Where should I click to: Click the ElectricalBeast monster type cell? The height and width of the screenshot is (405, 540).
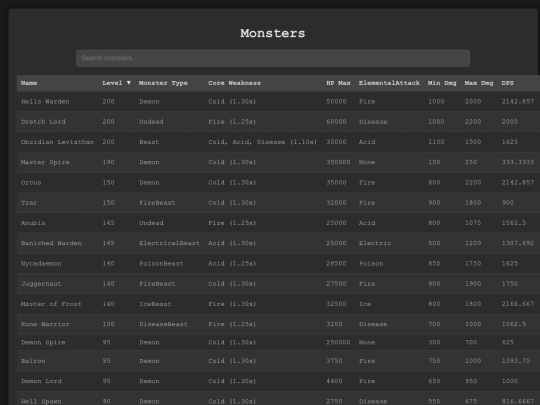[169, 243]
